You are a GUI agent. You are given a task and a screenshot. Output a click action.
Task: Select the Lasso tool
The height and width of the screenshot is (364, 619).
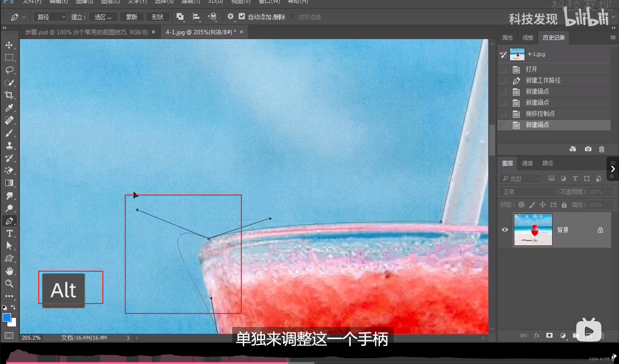(9, 70)
